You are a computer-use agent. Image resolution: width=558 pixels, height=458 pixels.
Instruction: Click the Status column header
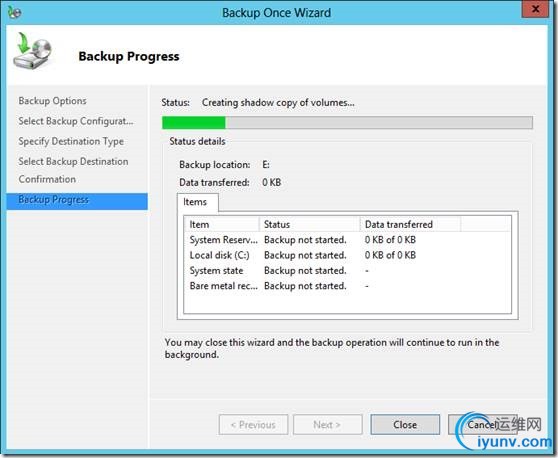click(310, 224)
